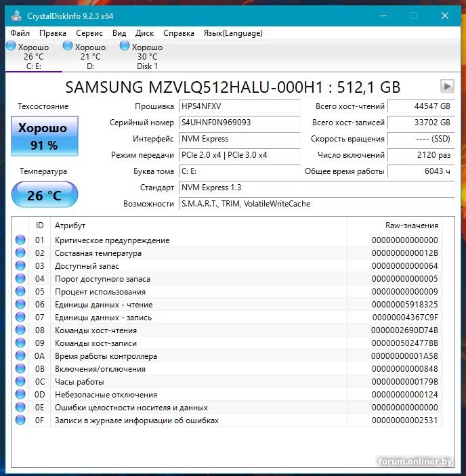
Task: Click status orb of attribute 04
Action: [x=20, y=278]
